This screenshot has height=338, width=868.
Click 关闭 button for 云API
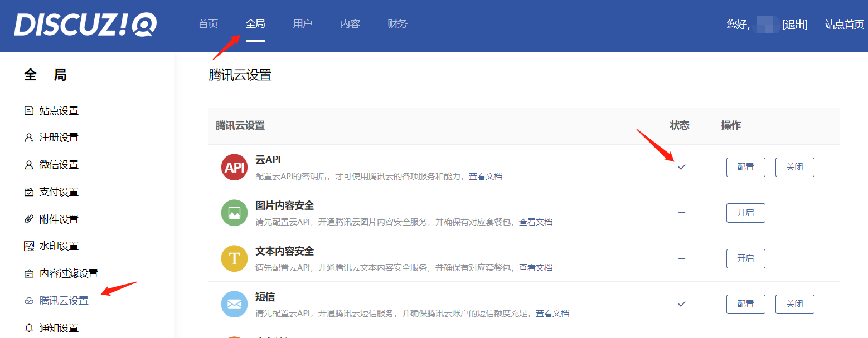pyautogui.click(x=795, y=167)
